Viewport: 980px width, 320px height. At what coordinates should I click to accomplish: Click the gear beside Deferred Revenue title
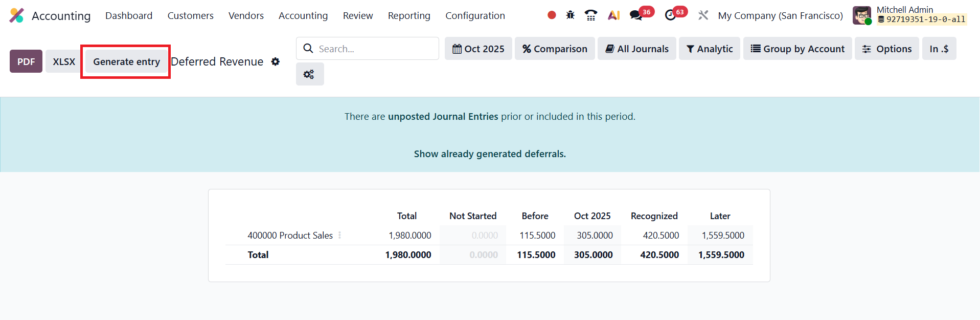[x=276, y=61]
